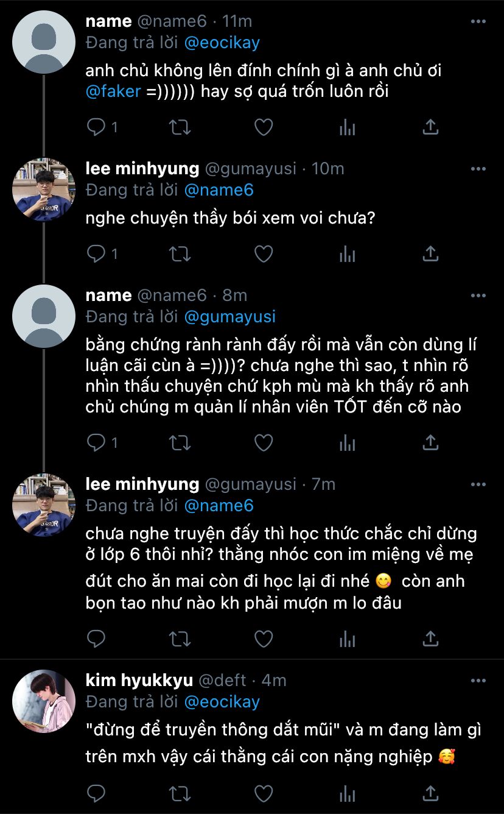This screenshot has width=504, height=814.
Task: View analytics of kim hyukkyu's tweet
Action: point(347,793)
